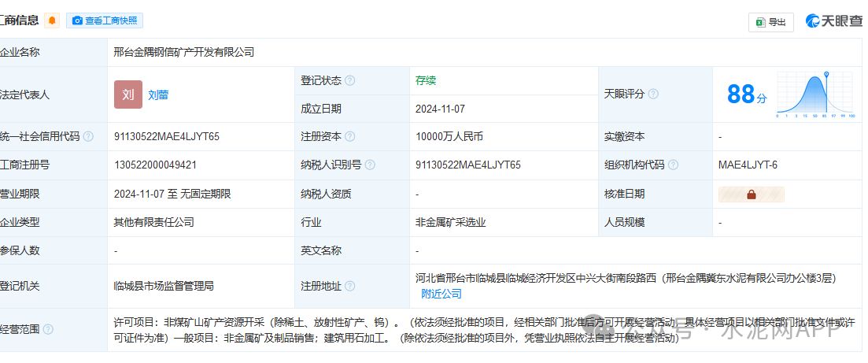Click the 导出 export button
This screenshot has width=868, height=363.
click(770, 22)
